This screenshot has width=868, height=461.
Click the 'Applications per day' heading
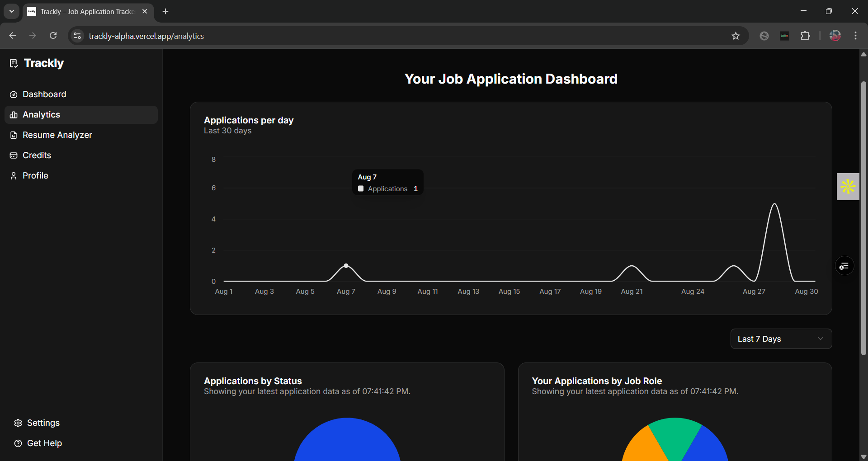pyautogui.click(x=249, y=120)
